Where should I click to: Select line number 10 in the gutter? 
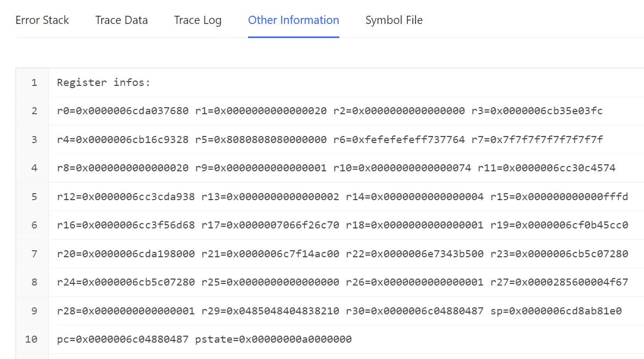[x=32, y=339]
